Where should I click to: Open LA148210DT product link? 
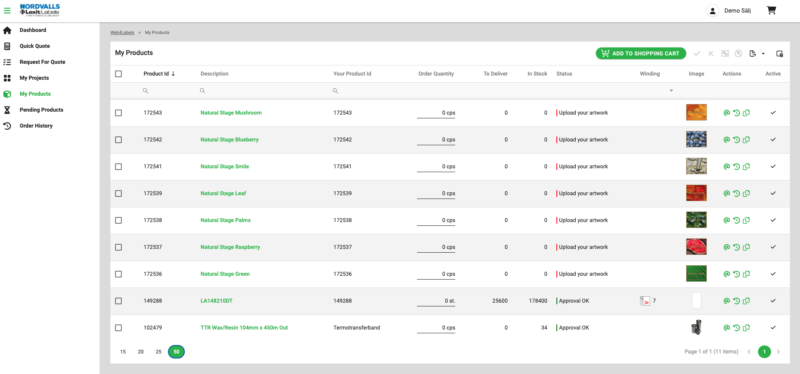pyautogui.click(x=216, y=301)
